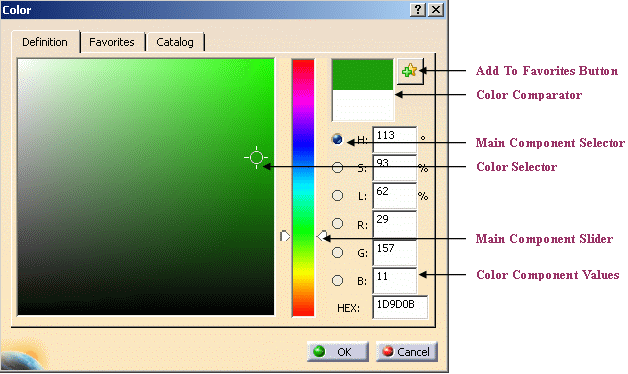The width and height of the screenshot is (628, 374).
Task: Click the green new color swatch
Action: 362,74
